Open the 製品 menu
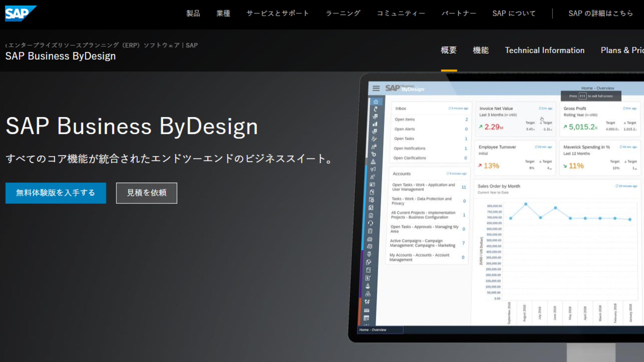644x362 pixels. [x=193, y=13]
